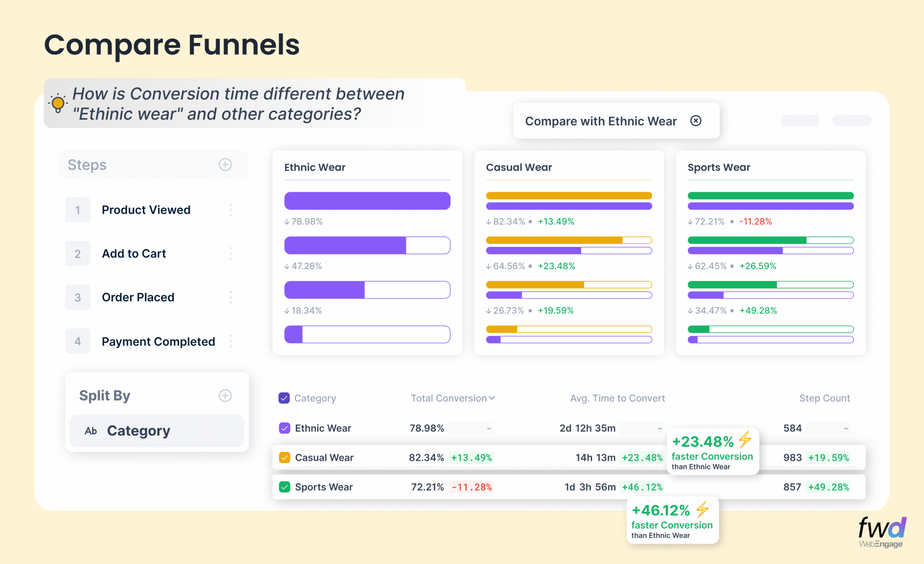Open options menu for Product Viewed step

[231, 210]
